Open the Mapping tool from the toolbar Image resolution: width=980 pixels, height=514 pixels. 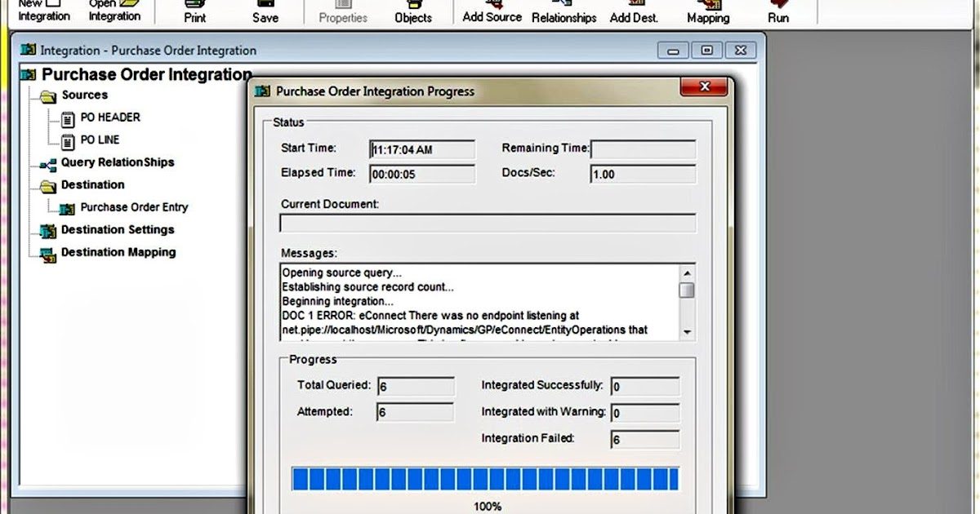(707, 11)
